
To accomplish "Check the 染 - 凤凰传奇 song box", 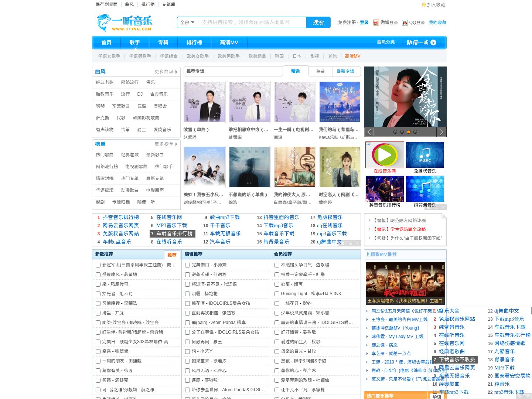I will tap(98, 284).
